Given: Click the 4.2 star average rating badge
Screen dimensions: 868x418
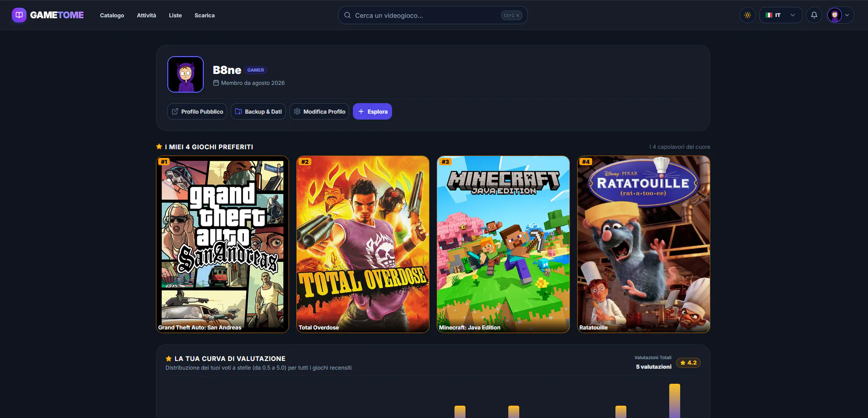Looking at the screenshot, I should click(688, 363).
